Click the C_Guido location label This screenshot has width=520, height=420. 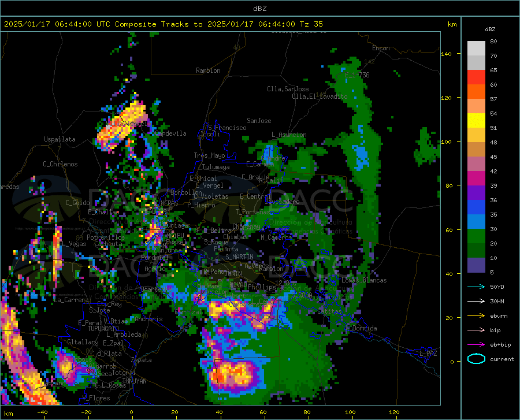click(77, 203)
